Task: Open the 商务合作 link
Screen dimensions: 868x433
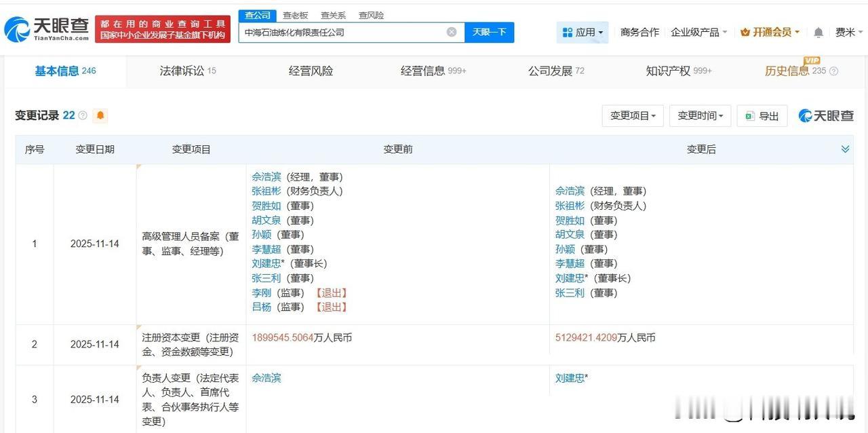Action: (x=639, y=32)
